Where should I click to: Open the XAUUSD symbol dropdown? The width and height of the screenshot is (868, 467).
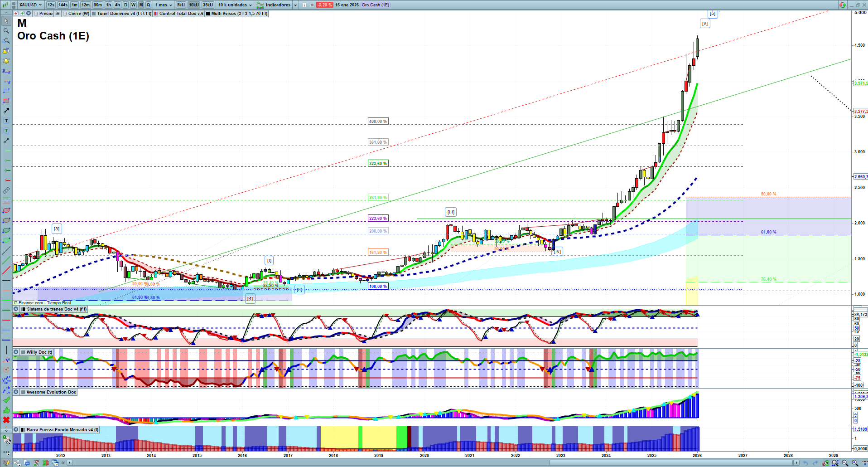tap(31, 5)
